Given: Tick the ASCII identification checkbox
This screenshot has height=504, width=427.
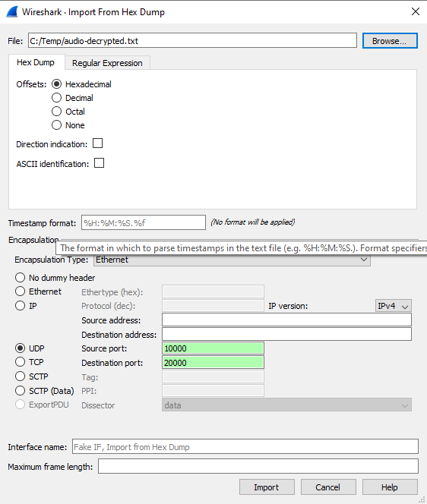Looking at the screenshot, I should tap(99, 163).
